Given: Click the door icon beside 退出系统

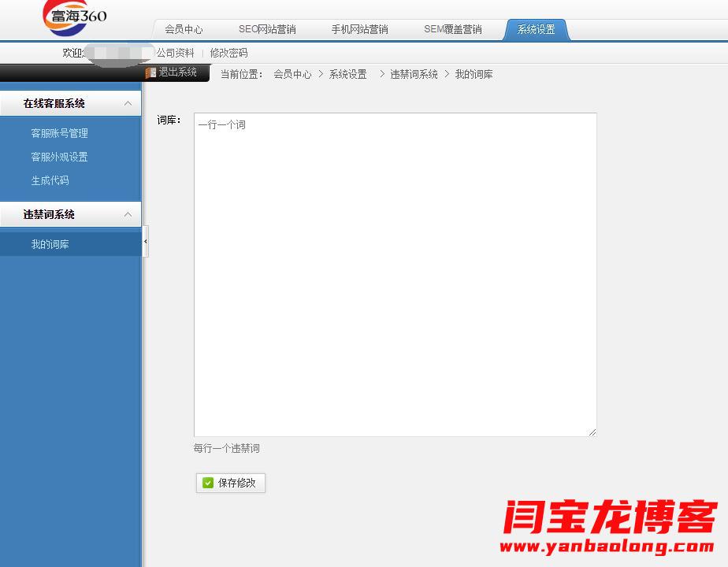Looking at the screenshot, I should (150, 72).
